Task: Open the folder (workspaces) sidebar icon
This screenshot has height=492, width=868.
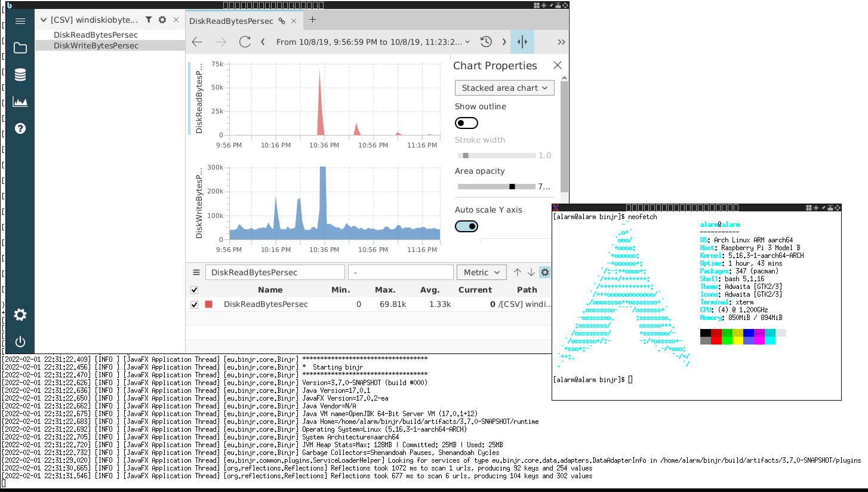Action: (x=20, y=48)
